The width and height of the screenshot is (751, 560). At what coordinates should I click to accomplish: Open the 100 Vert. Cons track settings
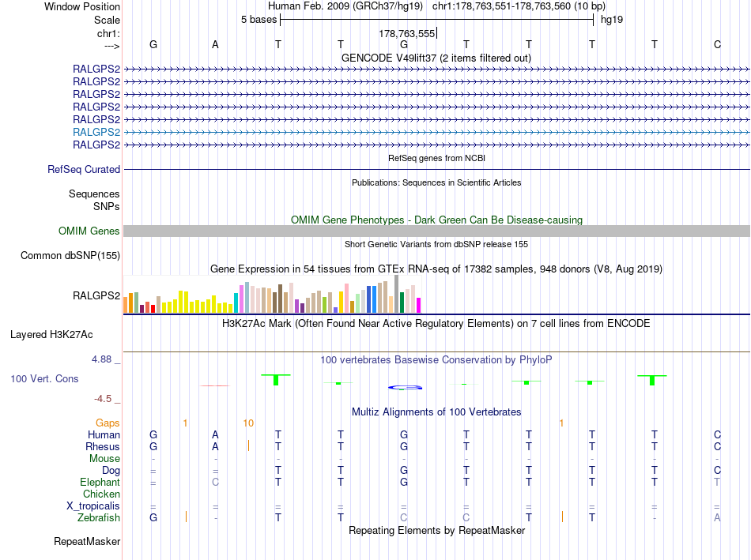click(x=44, y=378)
